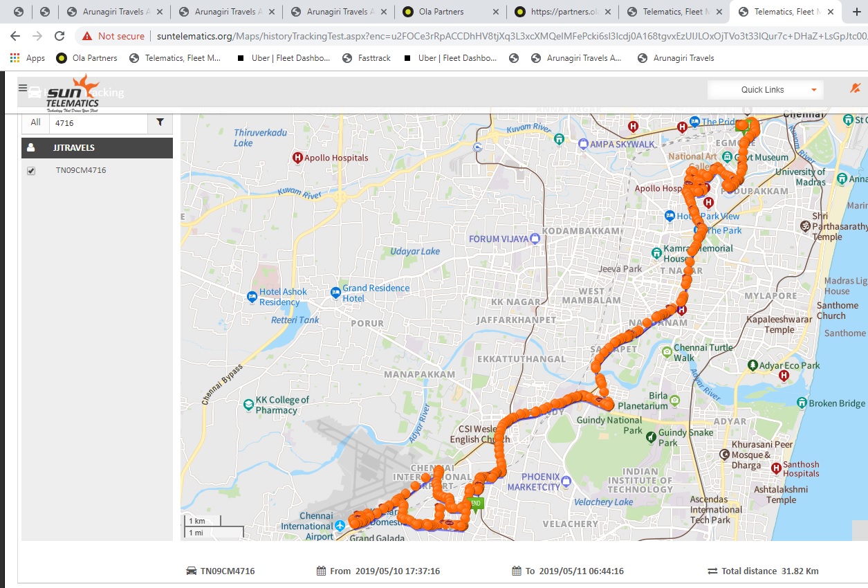This screenshot has height=588, width=868.
Task: Click the FORUM VIJAYA mall marker
Action: 535,239
